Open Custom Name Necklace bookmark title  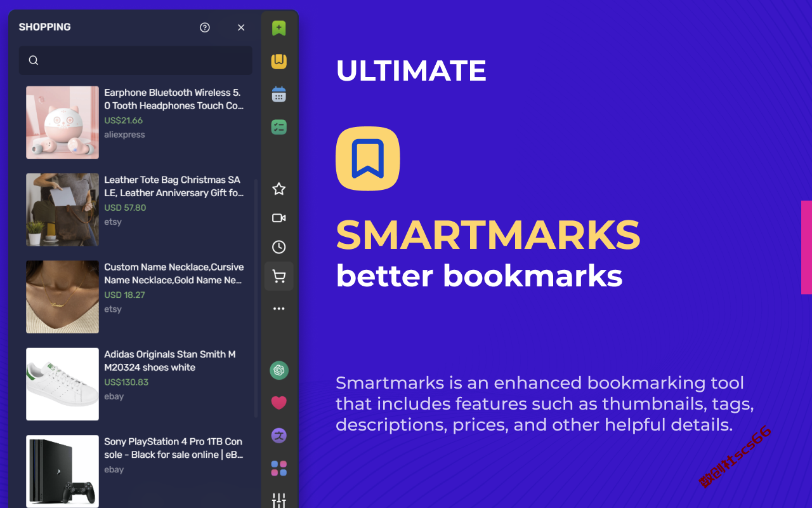pyautogui.click(x=174, y=274)
